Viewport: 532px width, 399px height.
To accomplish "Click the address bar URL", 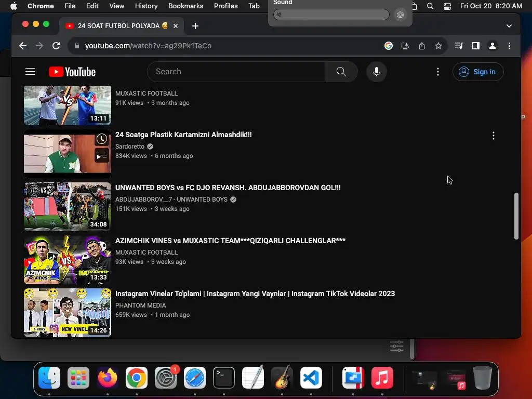I will point(148,46).
